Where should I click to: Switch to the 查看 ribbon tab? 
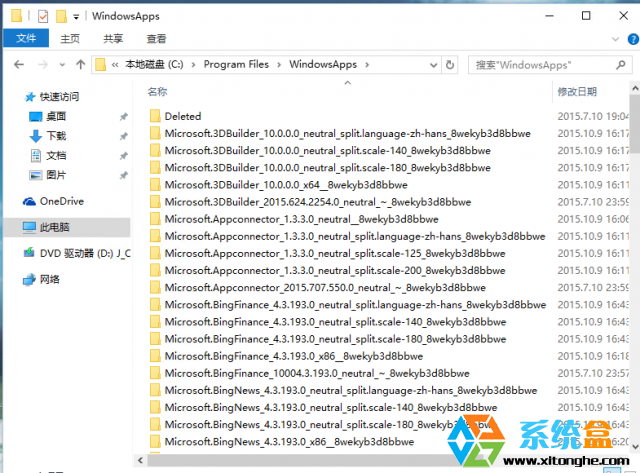click(x=156, y=39)
